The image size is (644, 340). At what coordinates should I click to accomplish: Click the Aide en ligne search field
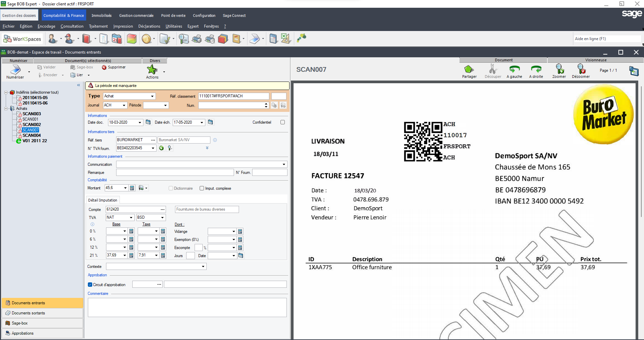pyautogui.click(x=607, y=39)
